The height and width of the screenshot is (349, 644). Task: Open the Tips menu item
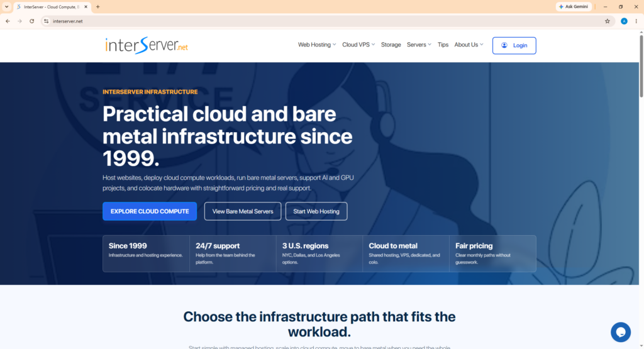[x=443, y=45]
